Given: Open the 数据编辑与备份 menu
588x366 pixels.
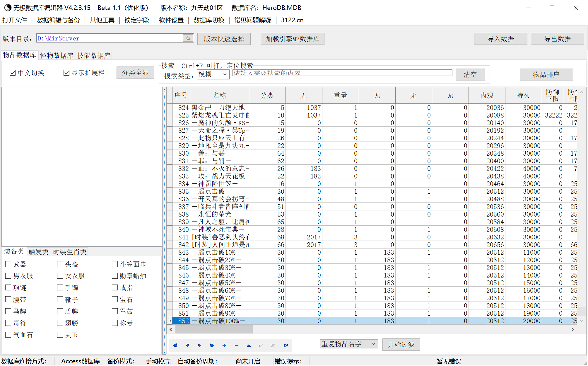Looking at the screenshot, I should click(x=58, y=20).
